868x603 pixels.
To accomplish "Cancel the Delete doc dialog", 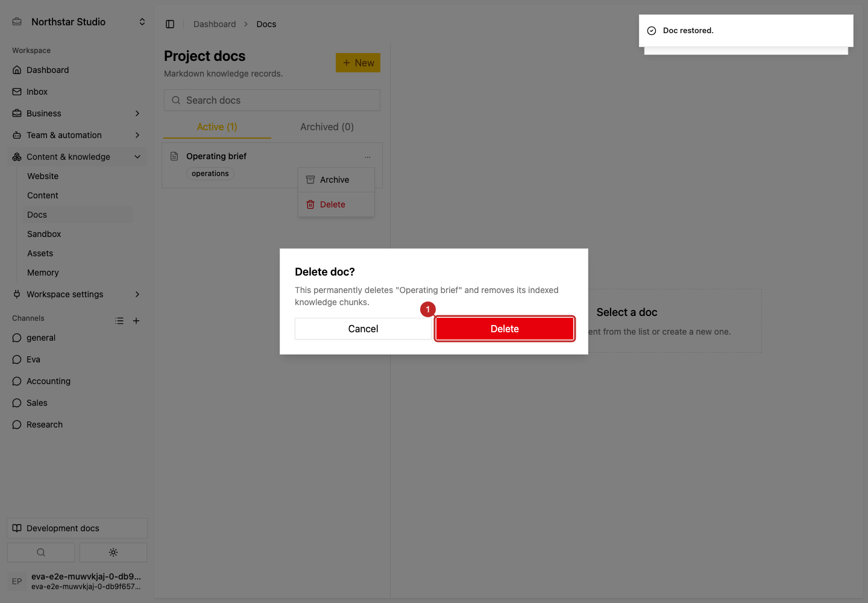I will click(363, 329).
